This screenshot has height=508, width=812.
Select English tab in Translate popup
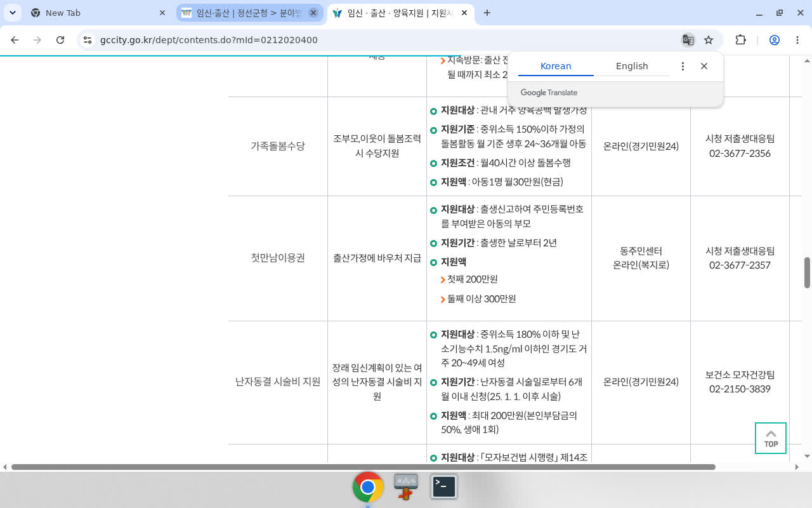click(632, 66)
